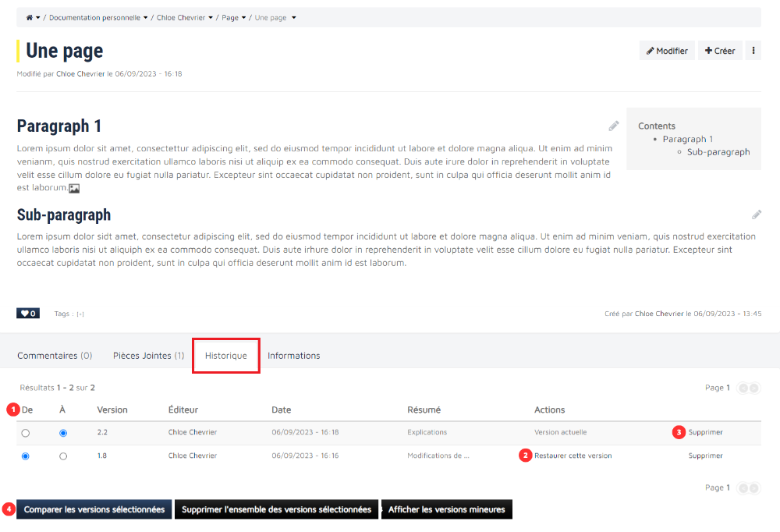The image size is (780, 532).
Task: Select version 1.8 as De radio
Action: 26,456
